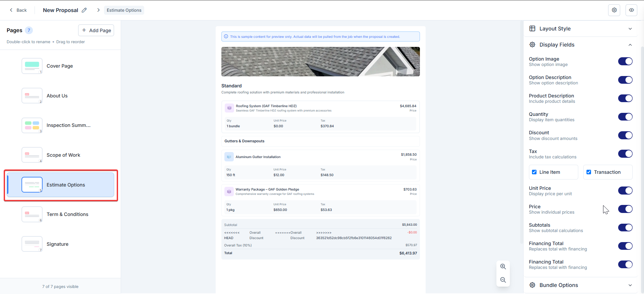Toggle Price display switch
The width and height of the screenshot is (644, 294).
(x=625, y=209)
